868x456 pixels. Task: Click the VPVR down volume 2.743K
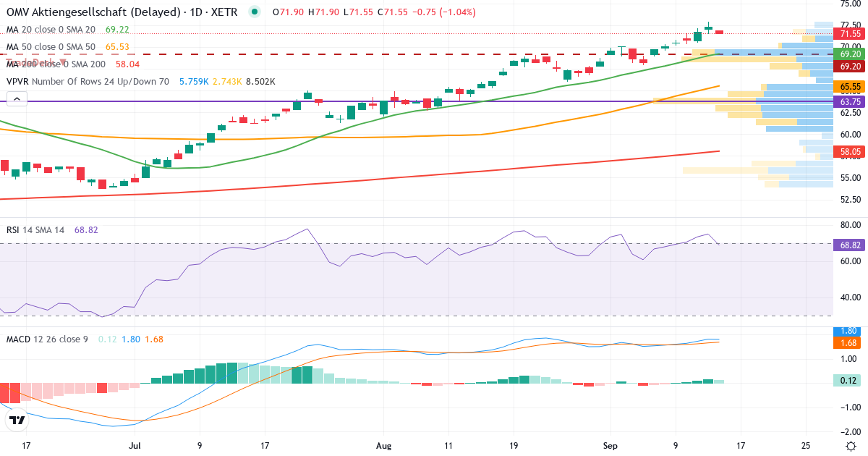coord(227,82)
